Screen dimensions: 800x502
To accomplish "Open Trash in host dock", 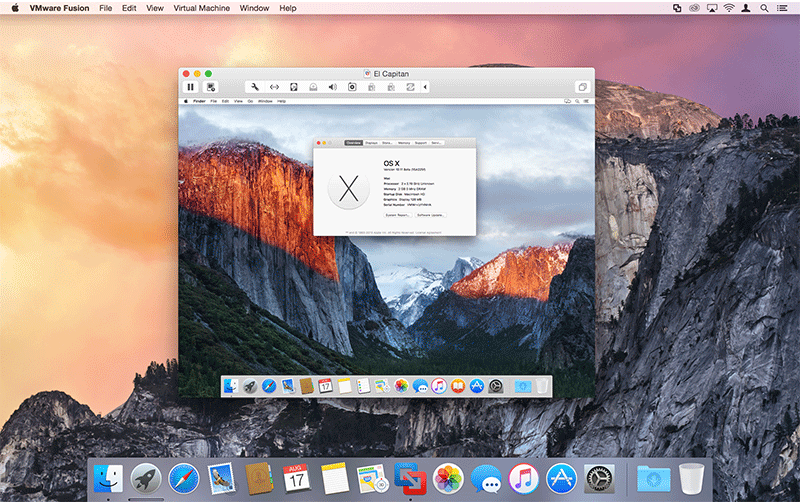I will [691, 479].
